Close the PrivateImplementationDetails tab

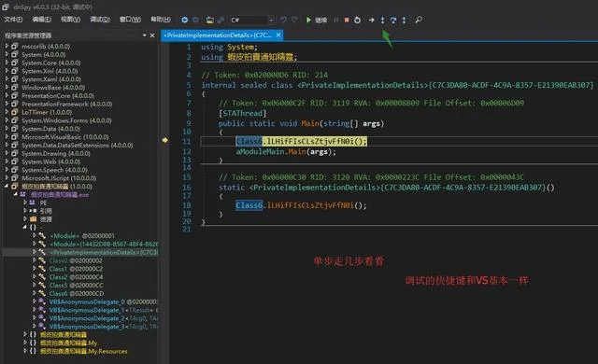pyautogui.click(x=278, y=35)
